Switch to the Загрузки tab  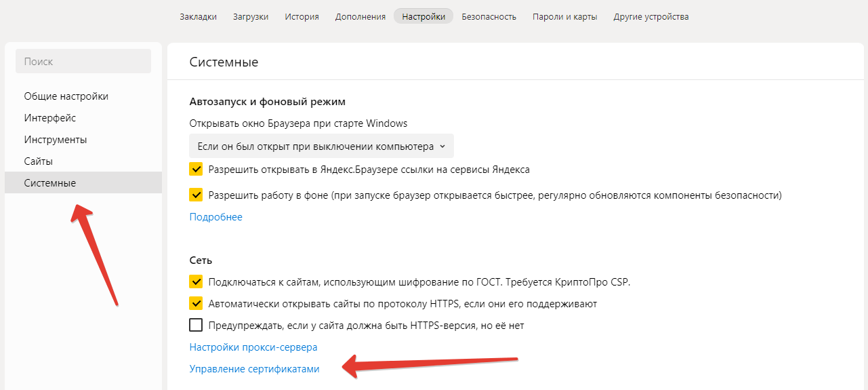(x=251, y=17)
